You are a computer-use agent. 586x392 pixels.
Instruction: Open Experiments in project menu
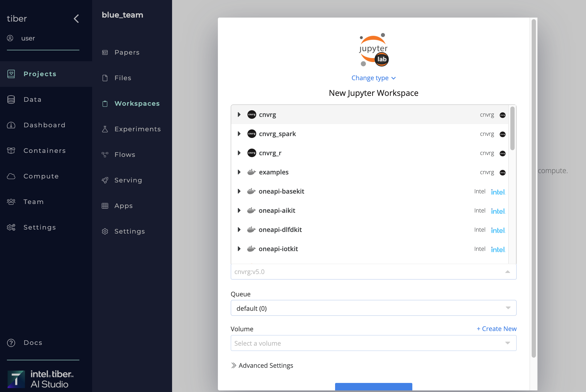point(138,129)
